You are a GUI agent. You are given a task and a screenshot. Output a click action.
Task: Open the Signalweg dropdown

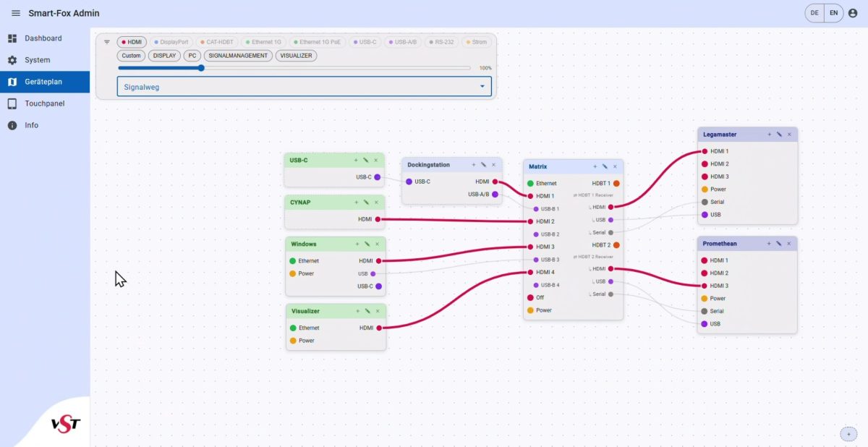pos(305,87)
